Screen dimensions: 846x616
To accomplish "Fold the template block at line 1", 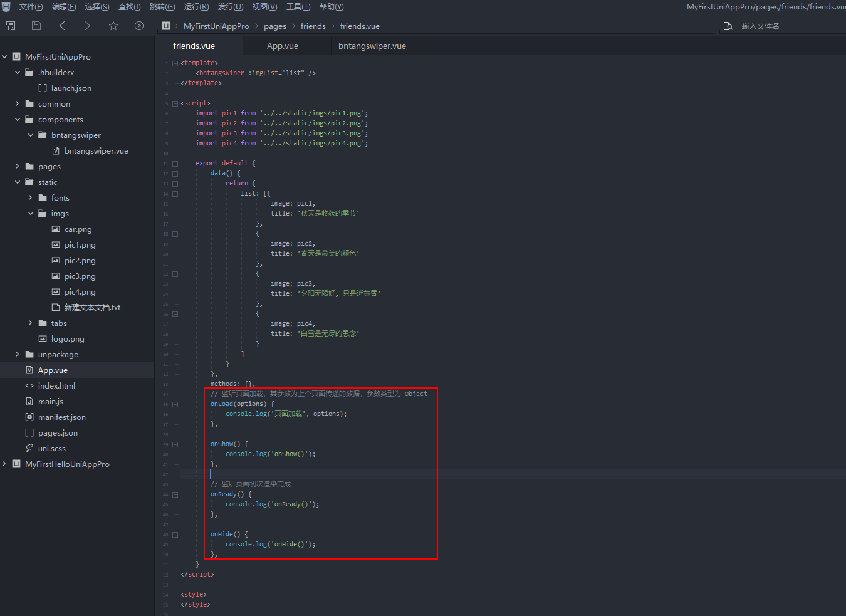I will 175,63.
